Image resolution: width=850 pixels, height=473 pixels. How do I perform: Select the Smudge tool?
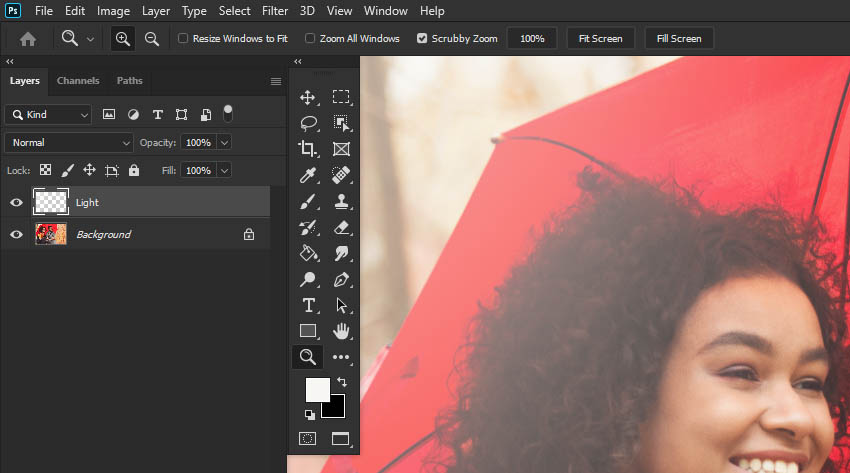point(341,253)
